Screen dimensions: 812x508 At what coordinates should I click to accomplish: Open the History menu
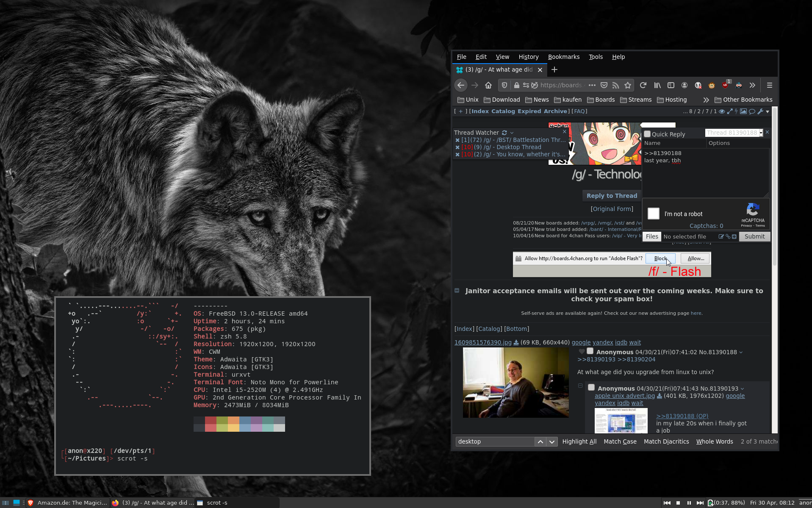coord(528,57)
